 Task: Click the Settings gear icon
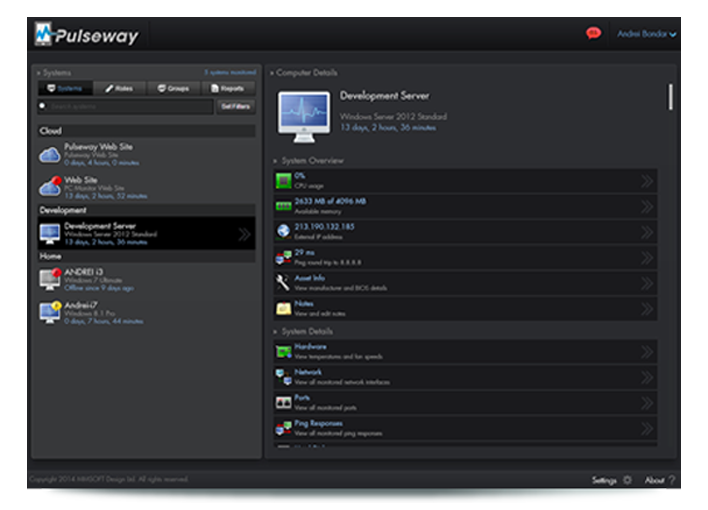[x=627, y=480]
